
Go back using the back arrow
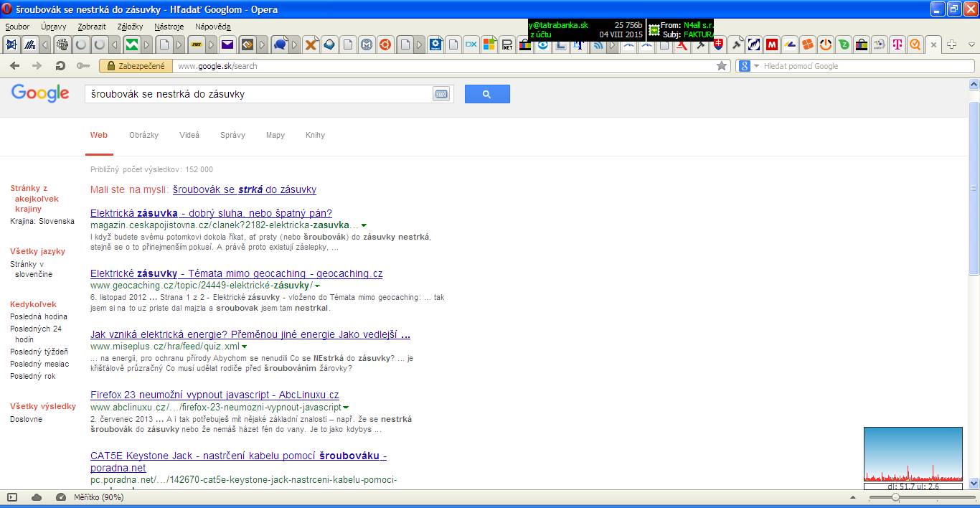click(x=14, y=66)
